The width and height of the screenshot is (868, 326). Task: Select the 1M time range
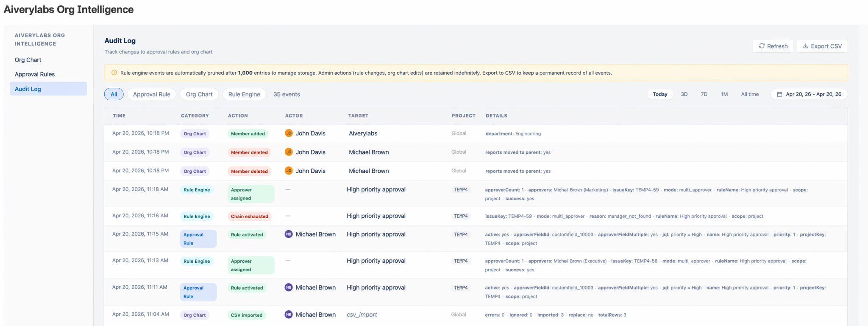pyautogui.click(x=724, y=94)
